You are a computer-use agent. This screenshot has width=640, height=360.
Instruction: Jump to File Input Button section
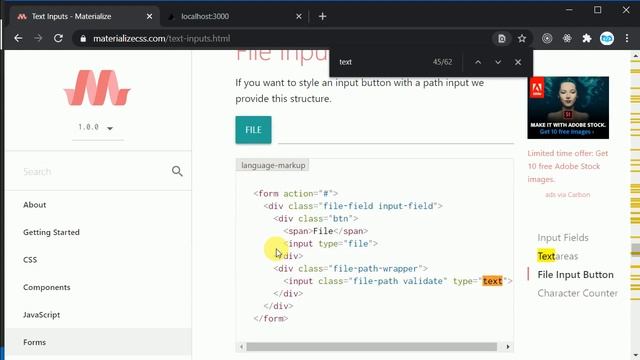pos(576,275)
